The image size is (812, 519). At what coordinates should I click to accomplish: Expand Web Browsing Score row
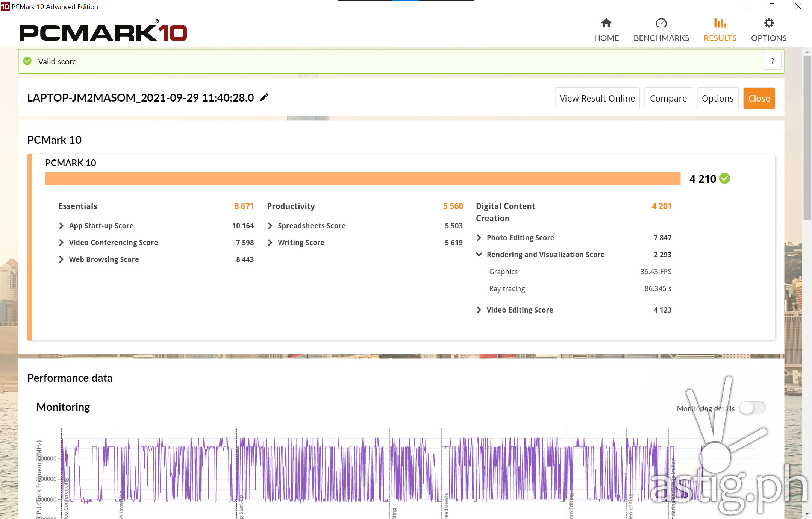pyautogui.click(x=61, y=259)
